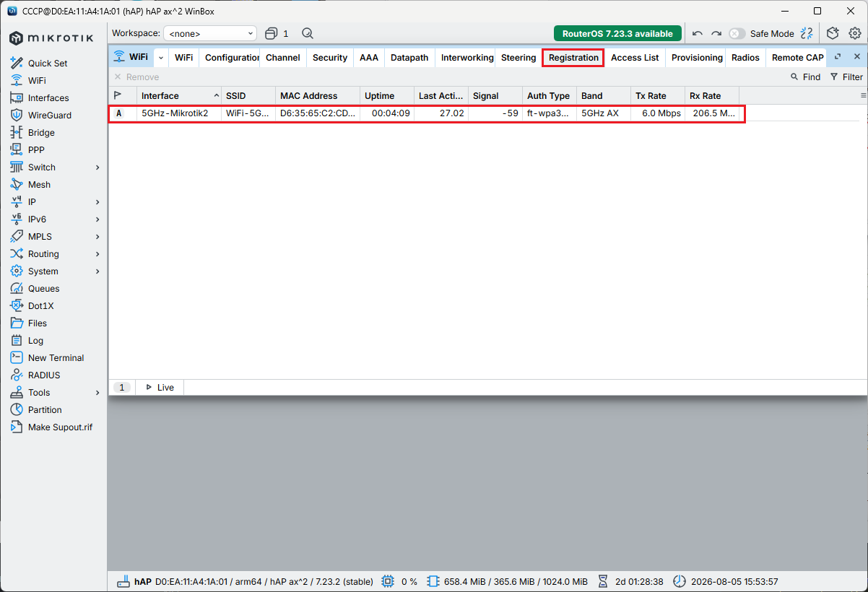Open the column list menu icon
The image size is (868, 592).
coord(863,95)
